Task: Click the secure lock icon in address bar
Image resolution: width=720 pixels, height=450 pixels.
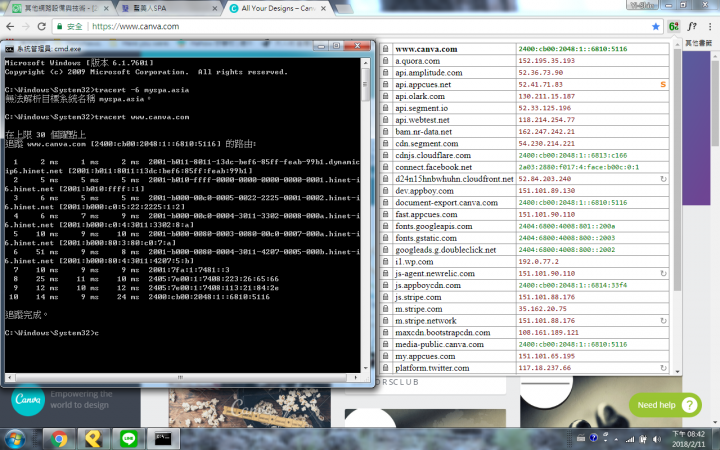Action: point(59,27)
